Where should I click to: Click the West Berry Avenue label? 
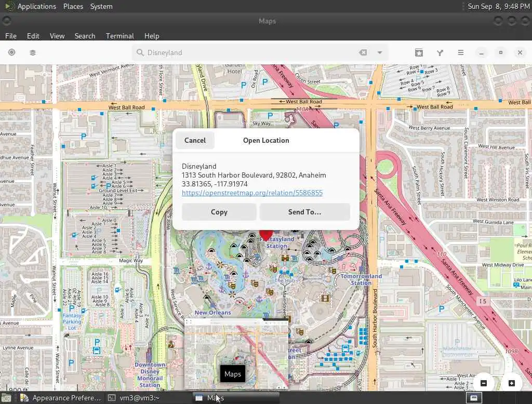coord(429,128)
